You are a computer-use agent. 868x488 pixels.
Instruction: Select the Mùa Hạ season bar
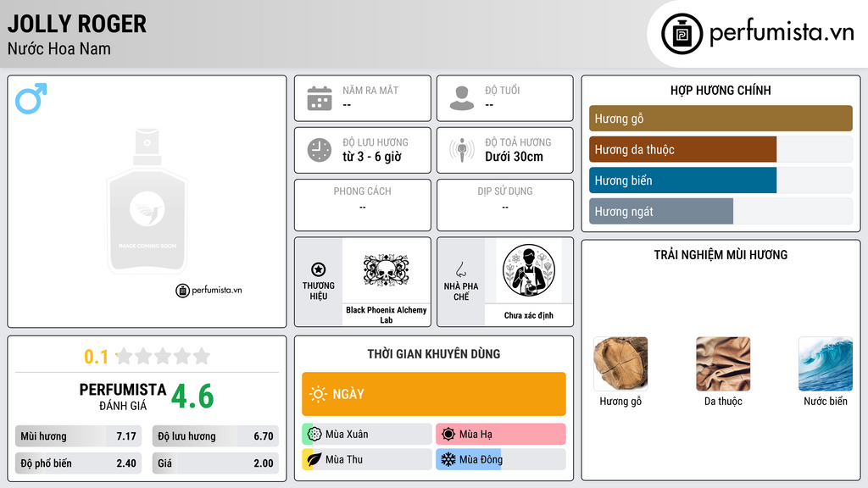[501, 434]
